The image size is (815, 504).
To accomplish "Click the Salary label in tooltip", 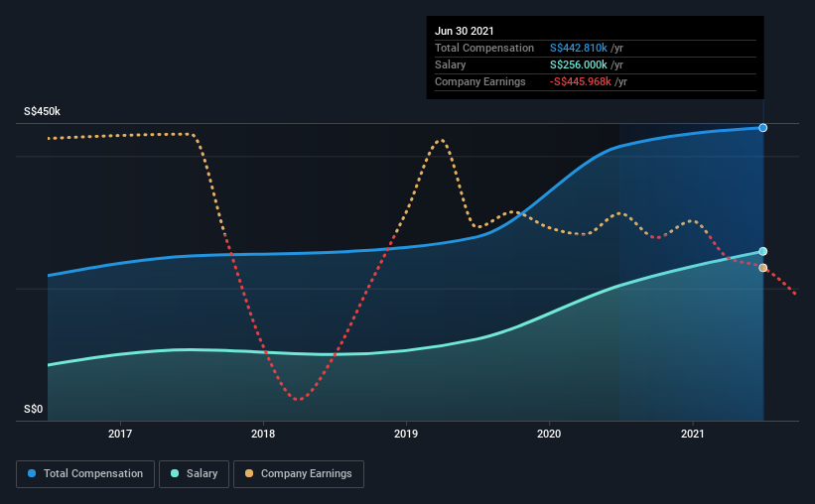I will (450, 64).
